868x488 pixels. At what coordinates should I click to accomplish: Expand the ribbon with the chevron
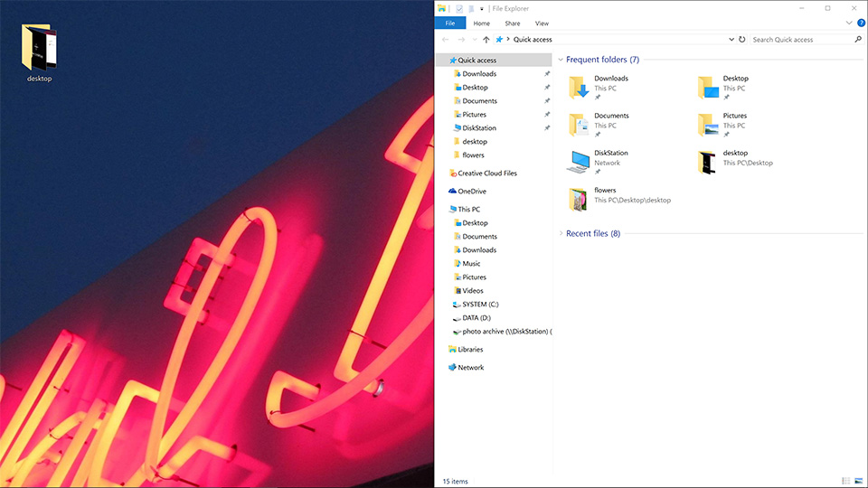click(849, 23)
